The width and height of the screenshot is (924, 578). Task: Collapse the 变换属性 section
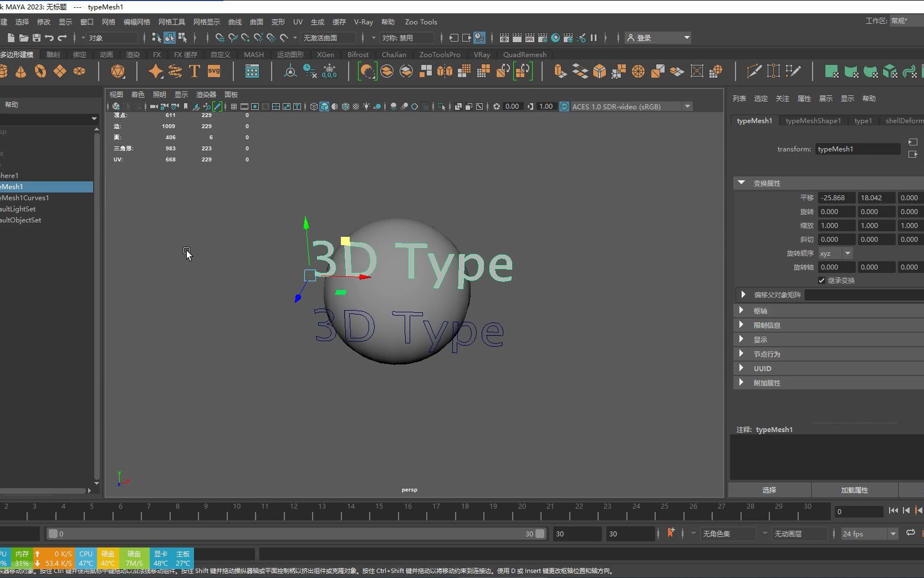741,182
